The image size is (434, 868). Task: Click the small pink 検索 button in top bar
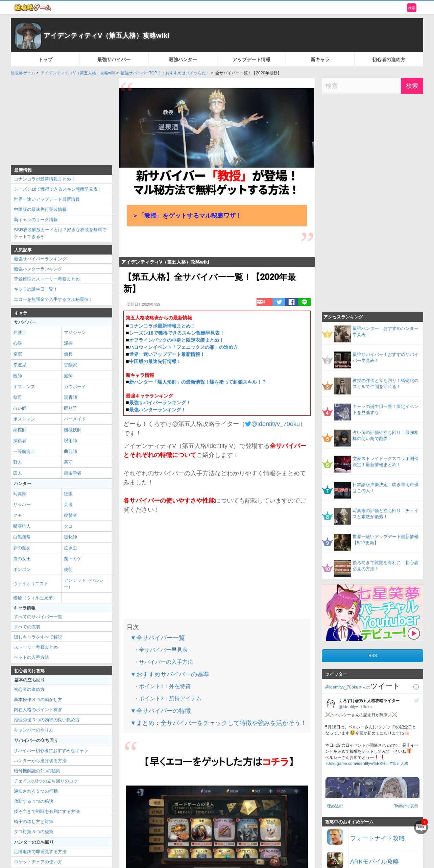pos(411,8)
